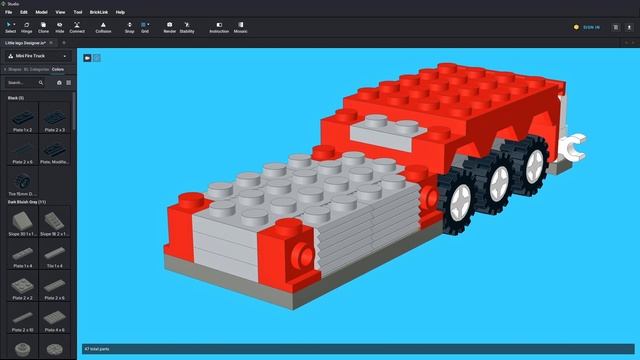The image size is (640, 360).
Task: Open the Tool menu
Action: click(78, 12)
